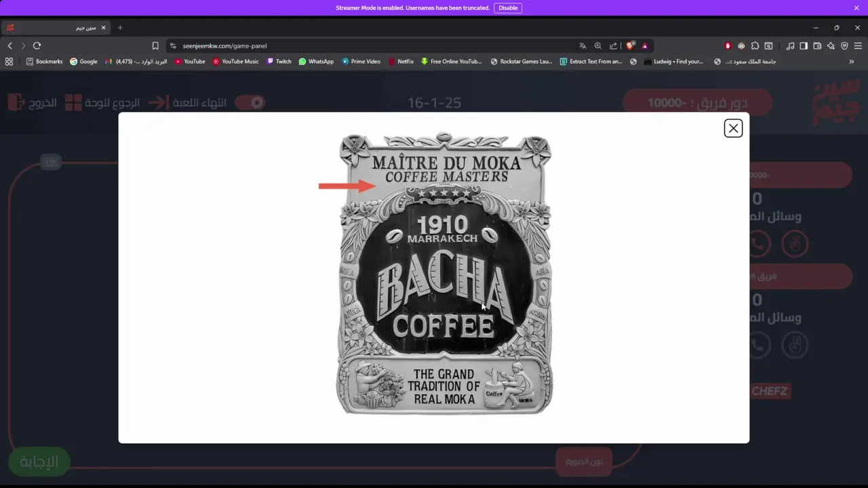Image resolution: width=868 pixels, height=488 pixels.
Task: Click the green الإجابة answer button
Action: click(x=39, y=462)
